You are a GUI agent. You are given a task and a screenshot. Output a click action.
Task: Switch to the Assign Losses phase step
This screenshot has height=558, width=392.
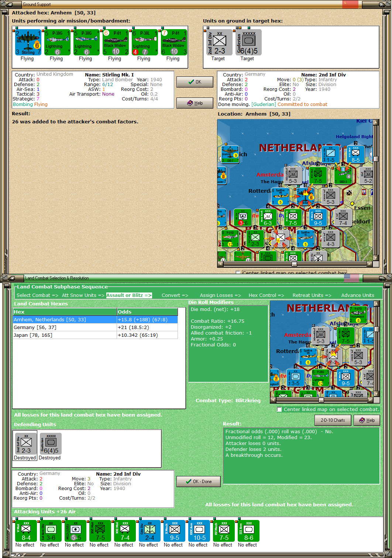pyautogui.click(x=220, y=295)
